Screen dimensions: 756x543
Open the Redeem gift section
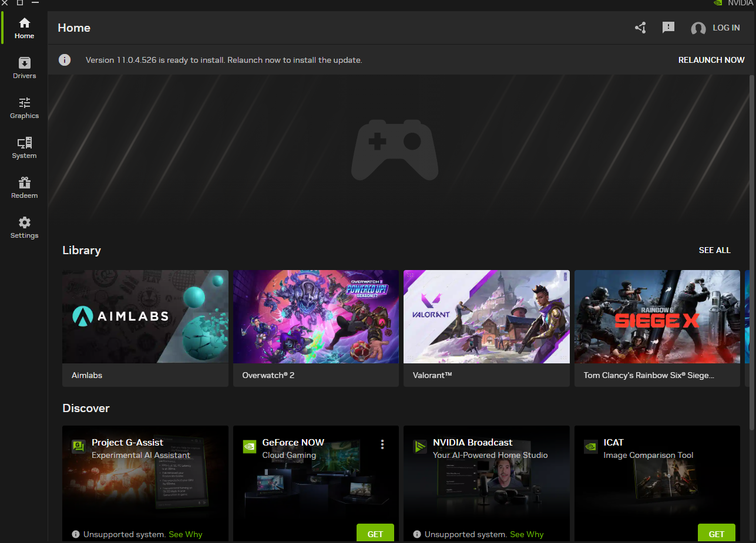(24, 187)
